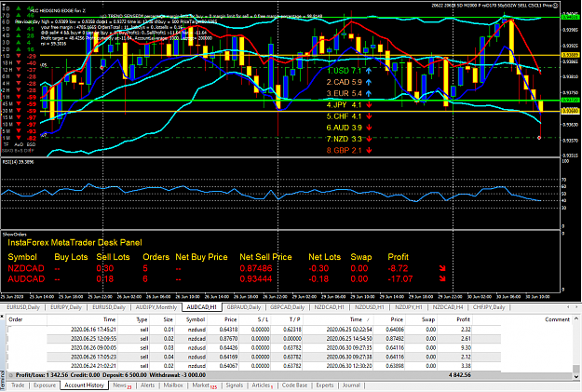
Task: Click the RSI(14) indicator label
Action: [x=19, y=162]
